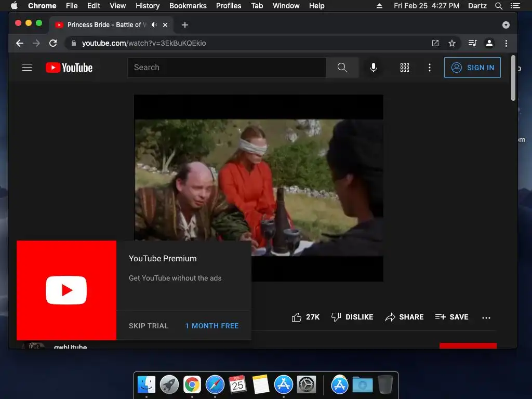Close the Princess Bride tab
This screenshot has height=399, width=532.
pyautogui.click(x=165, y=25)
